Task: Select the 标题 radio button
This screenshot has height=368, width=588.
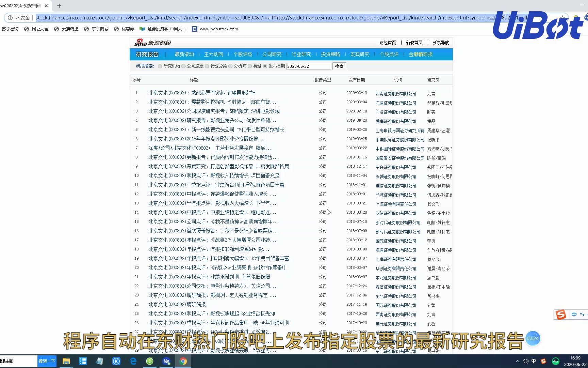Action: click(x=250, y=66)
